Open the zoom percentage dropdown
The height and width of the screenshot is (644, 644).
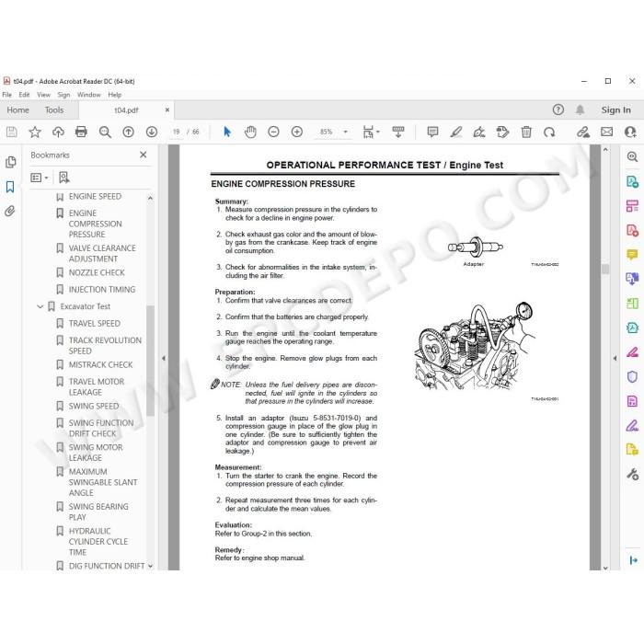(x=345, y=132)
